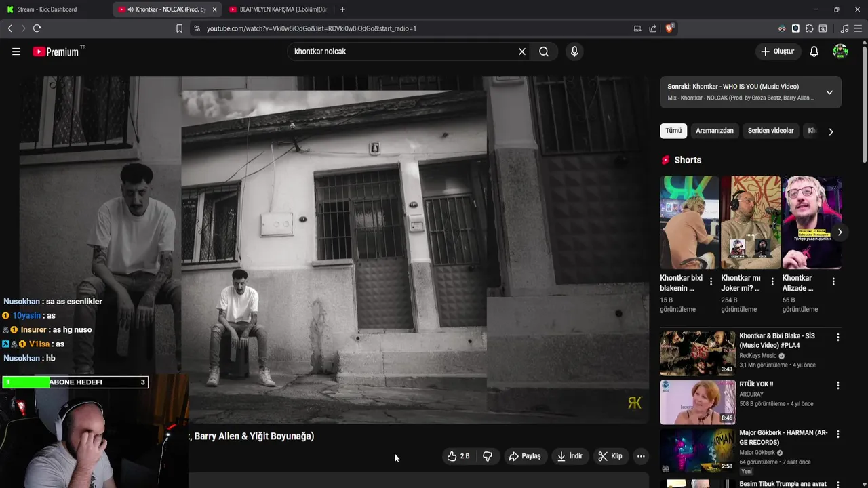Start voice search with microphone
The height and width of the screenshot is (488, 868).
574,52
